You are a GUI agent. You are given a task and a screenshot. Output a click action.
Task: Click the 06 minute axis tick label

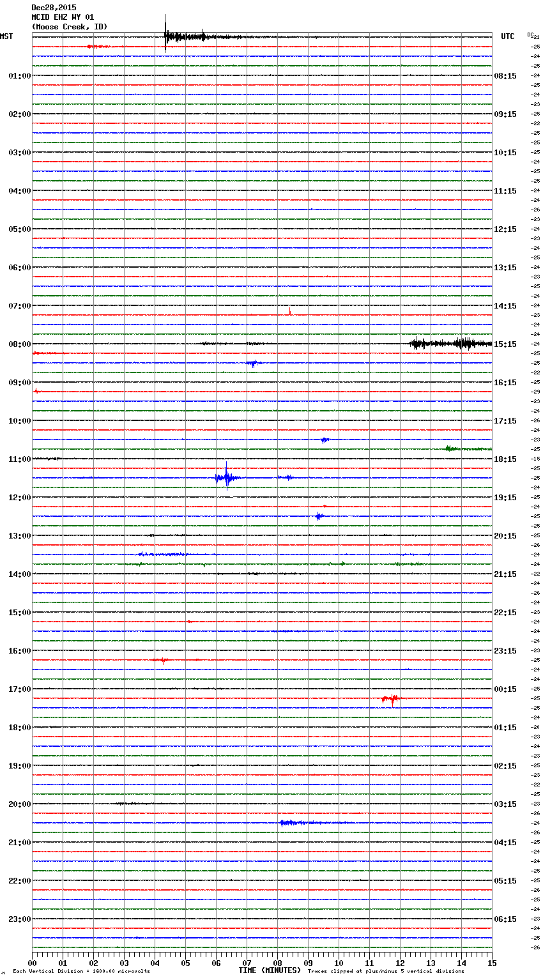tap(216, 962)
